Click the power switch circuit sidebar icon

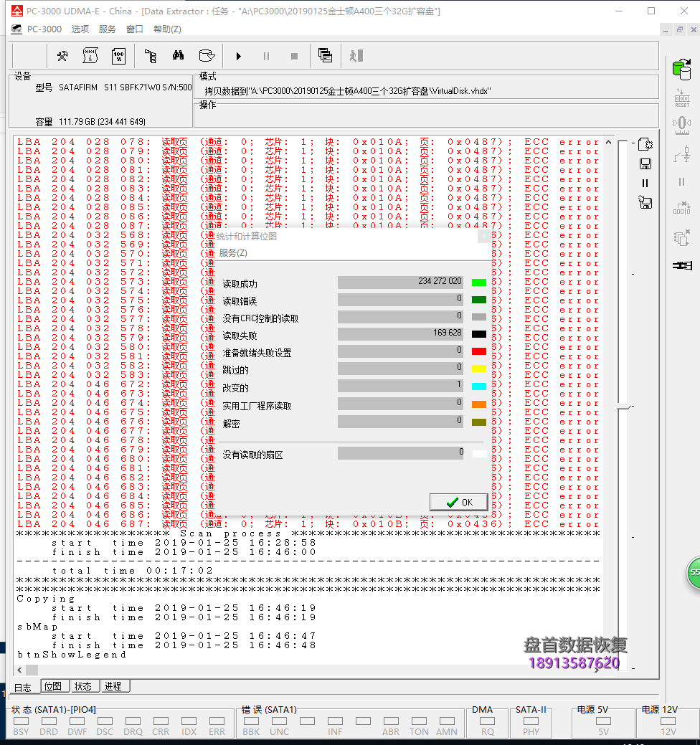click(682, 154)
